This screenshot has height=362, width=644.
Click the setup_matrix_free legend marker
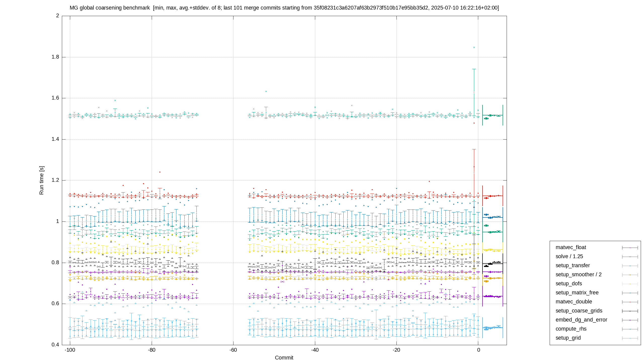630,293
